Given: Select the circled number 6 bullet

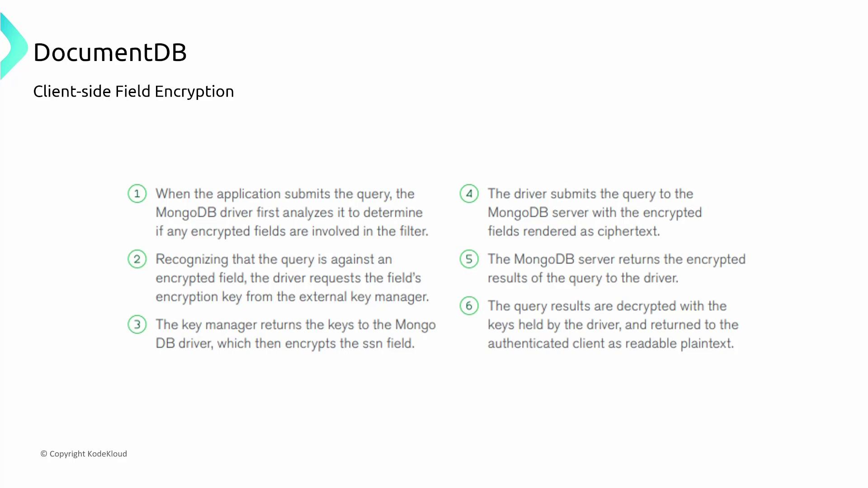Looking at the screenshot, I should (469, 306).
